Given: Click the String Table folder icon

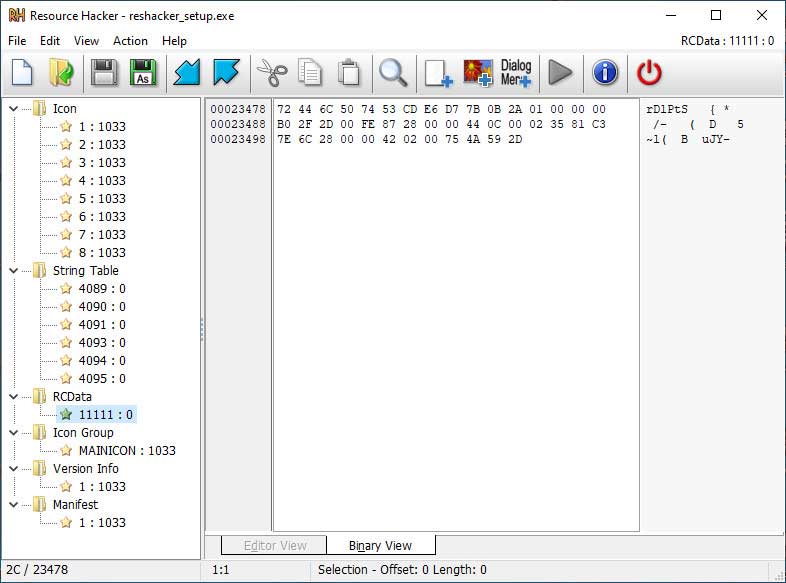Looking at the screenshot, I should click(40, 271).
